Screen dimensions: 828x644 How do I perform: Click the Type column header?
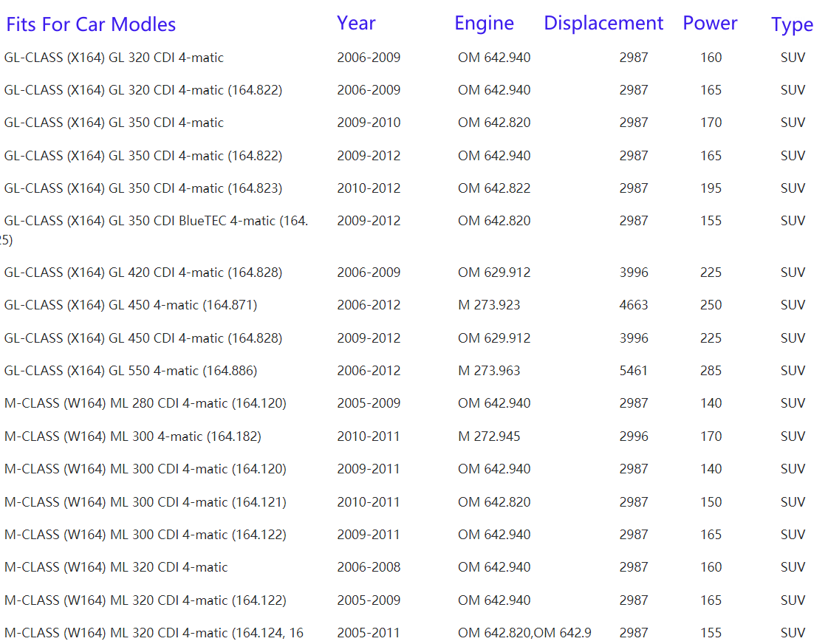click(x=792, y=24)
